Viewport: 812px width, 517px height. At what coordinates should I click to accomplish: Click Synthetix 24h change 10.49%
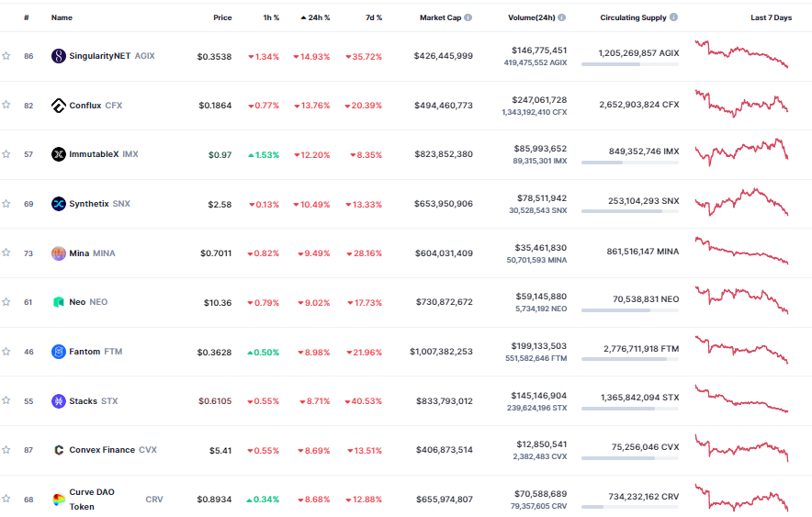[x=311, y=205]
